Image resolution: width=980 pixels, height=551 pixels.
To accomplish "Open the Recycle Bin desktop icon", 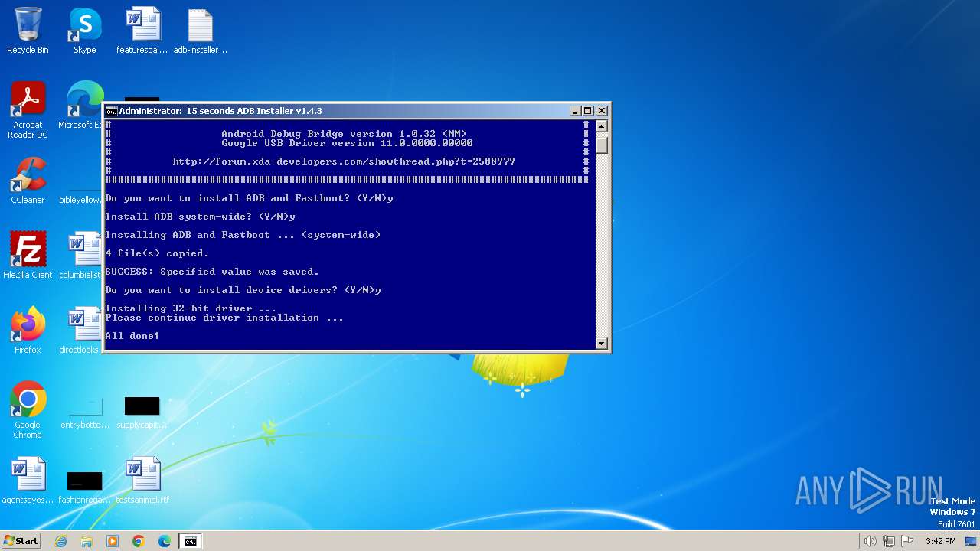I will pos(28,31).
